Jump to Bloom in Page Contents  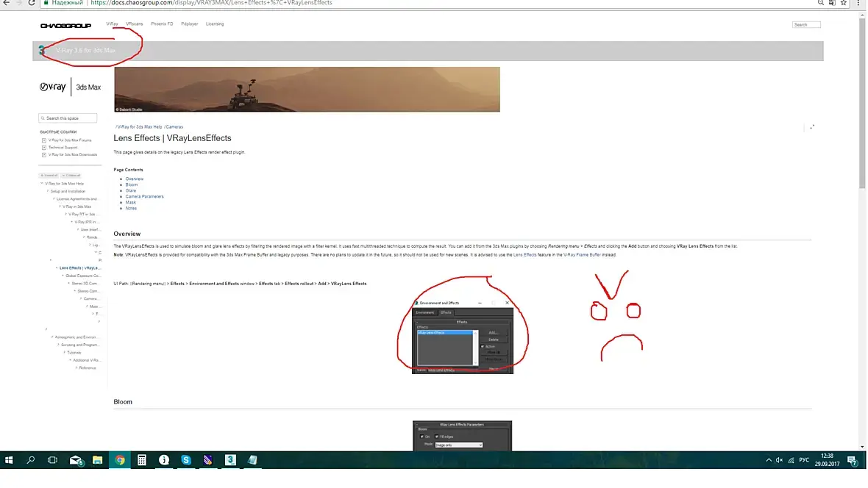[x=131, y=184]
